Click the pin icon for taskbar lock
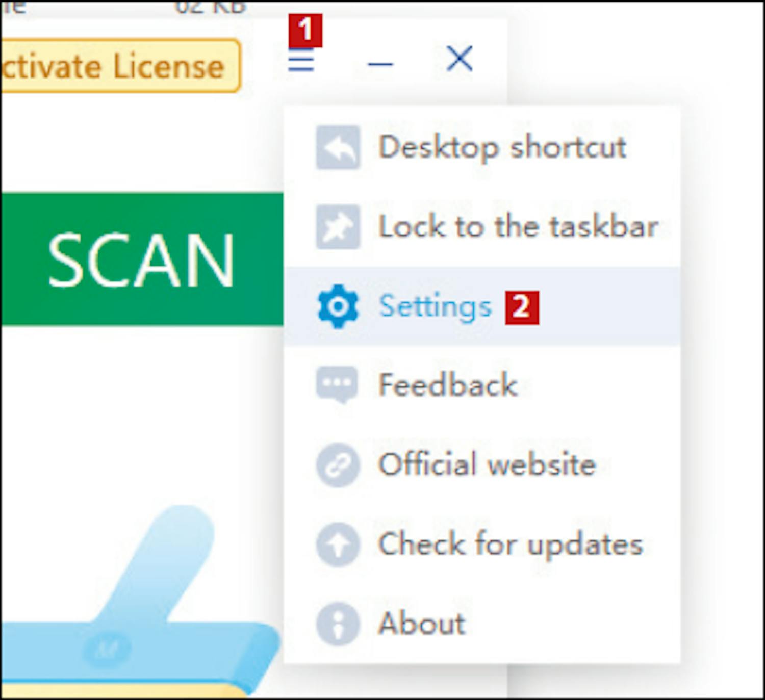Viewport: 765px width, 700px height. pyautogui.click(x=338, y=227)
